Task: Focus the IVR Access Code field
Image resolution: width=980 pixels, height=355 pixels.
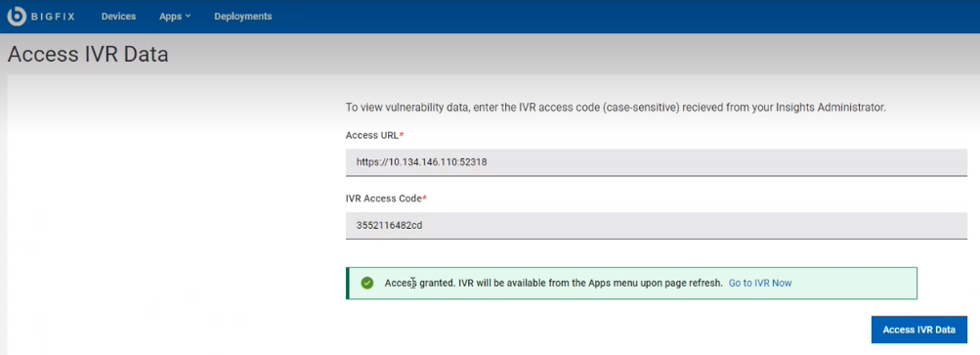Action: point(657,225)
